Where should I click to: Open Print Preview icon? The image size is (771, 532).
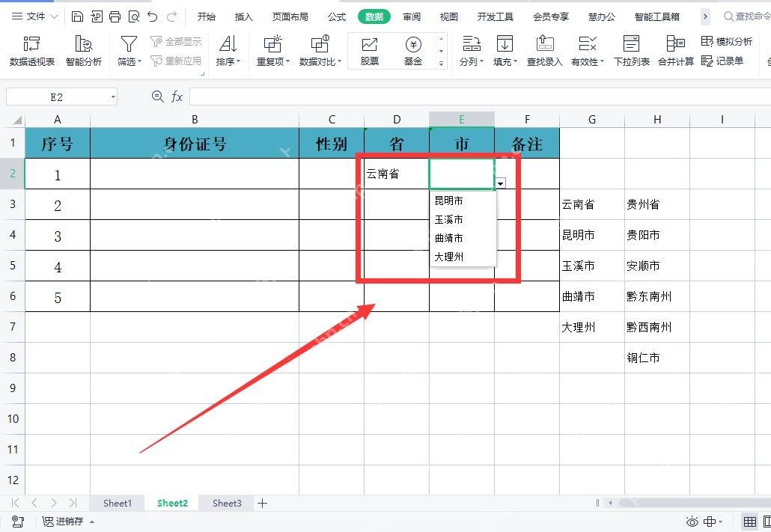tap(133, 16)
